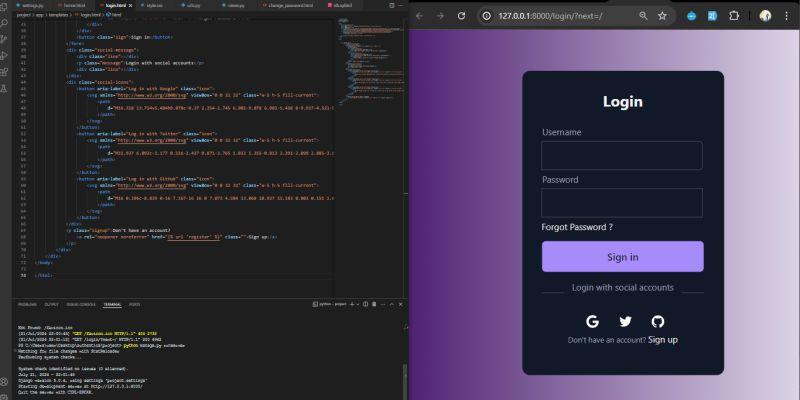Open the new terminal launch profile dropdown
The height and width of the screenshot is (400, 800).
tap(358, 305)
